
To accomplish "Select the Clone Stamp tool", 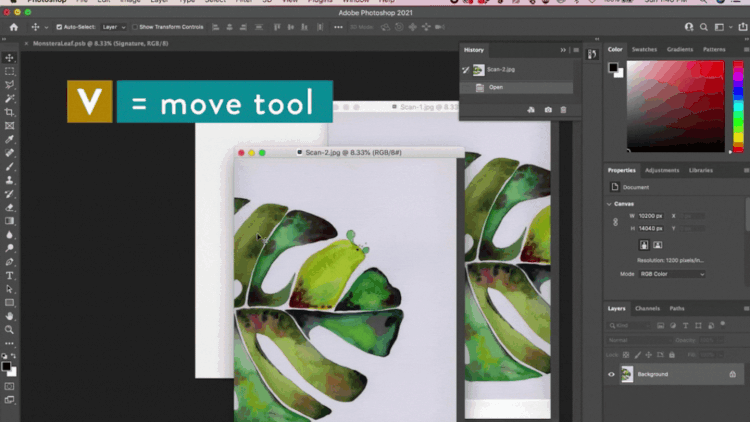I will pos(9,180).
